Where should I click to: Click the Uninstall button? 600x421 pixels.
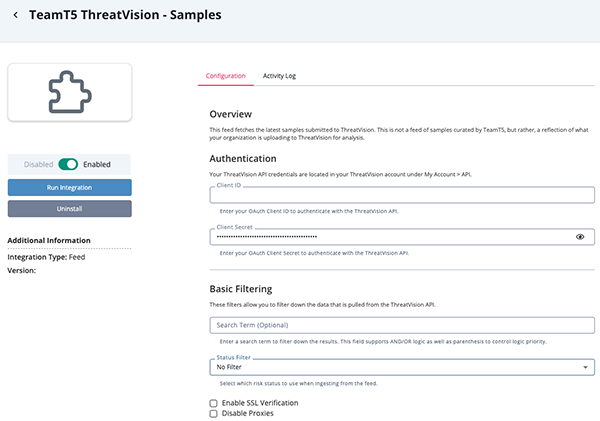(69, 208)
